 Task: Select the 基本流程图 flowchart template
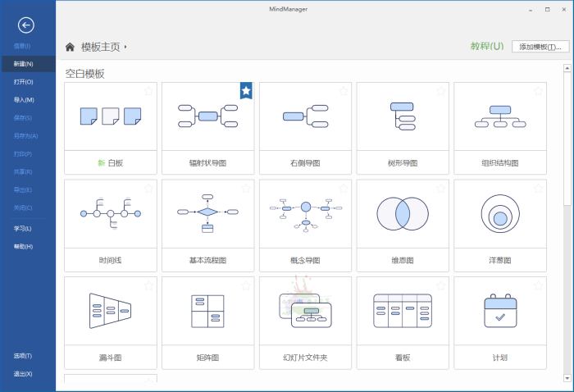tap(208, 226)
